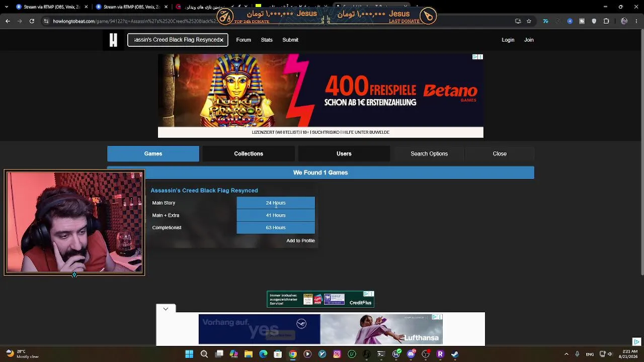Click the Completionist label
Image resolution: width=644 pixels, height=362 pixels.
(x=167, y=228)
